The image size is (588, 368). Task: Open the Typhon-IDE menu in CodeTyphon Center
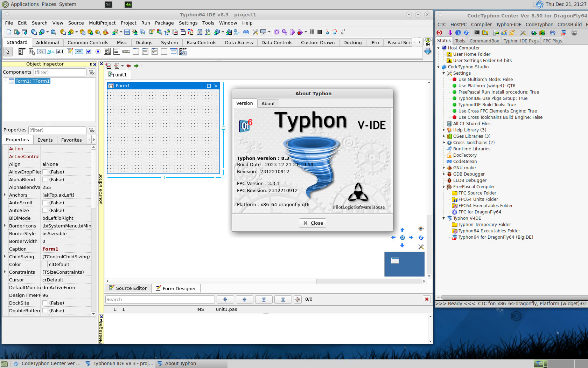509,25
